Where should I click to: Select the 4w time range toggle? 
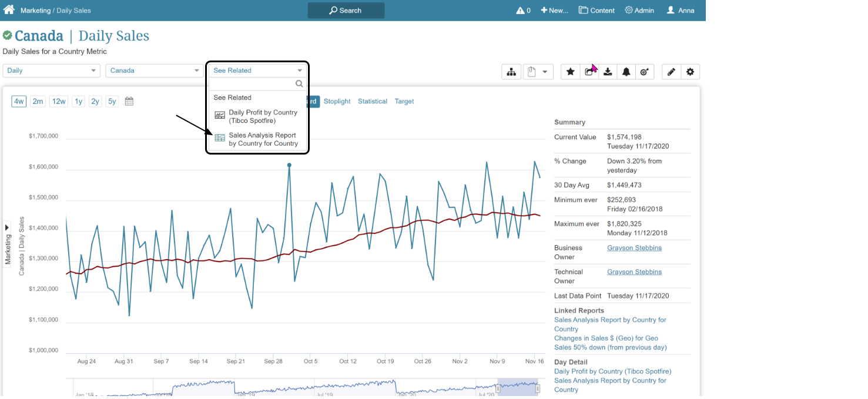tap(19, 101)
